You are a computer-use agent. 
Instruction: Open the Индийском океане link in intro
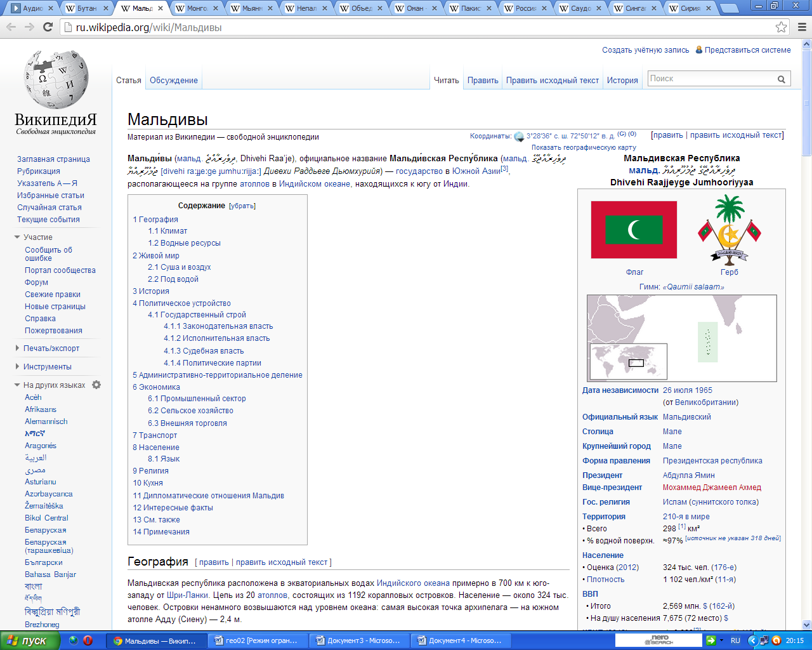pyautogui.click(x=315, y=183)
